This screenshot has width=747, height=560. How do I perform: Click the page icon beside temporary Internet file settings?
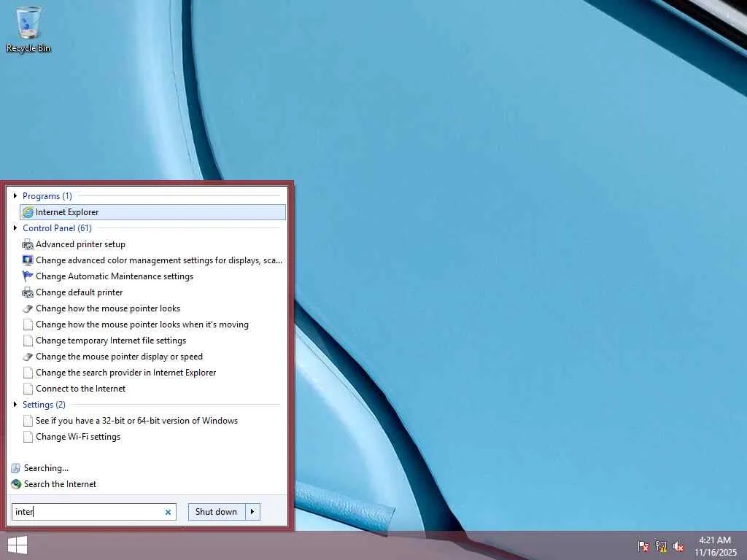click(x=28, y=341)
